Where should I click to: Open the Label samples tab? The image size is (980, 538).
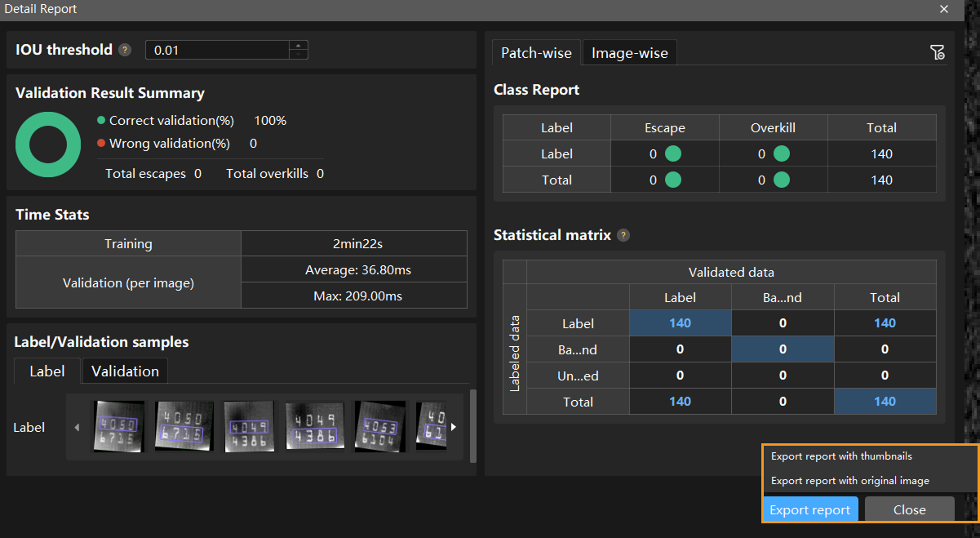tap(47, 371)
